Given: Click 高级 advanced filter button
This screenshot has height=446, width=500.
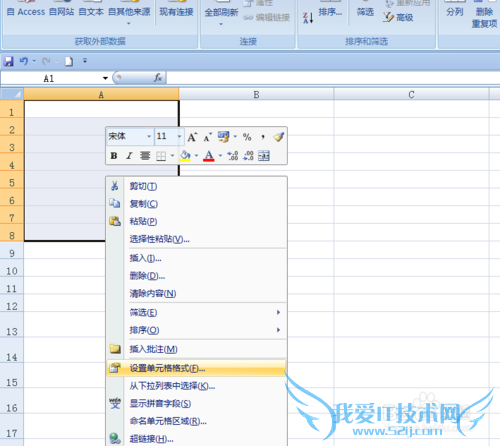Looking at the screenshot, I should click(398, 17).
